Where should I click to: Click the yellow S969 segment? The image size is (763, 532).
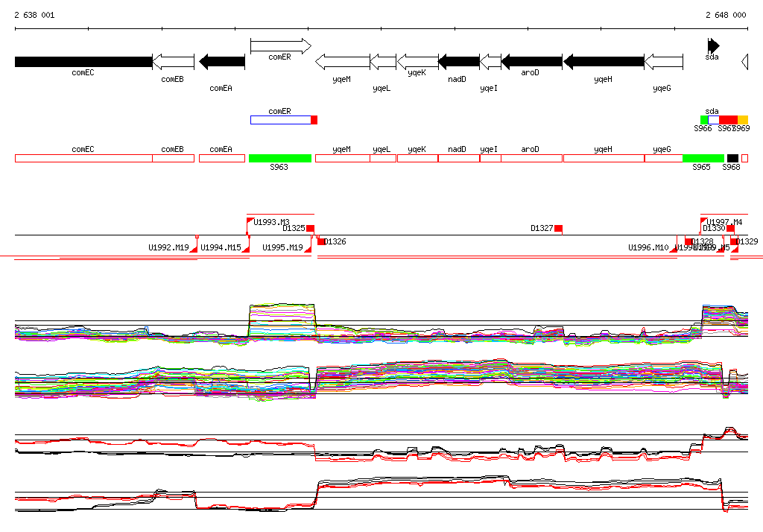click(743, 120)
